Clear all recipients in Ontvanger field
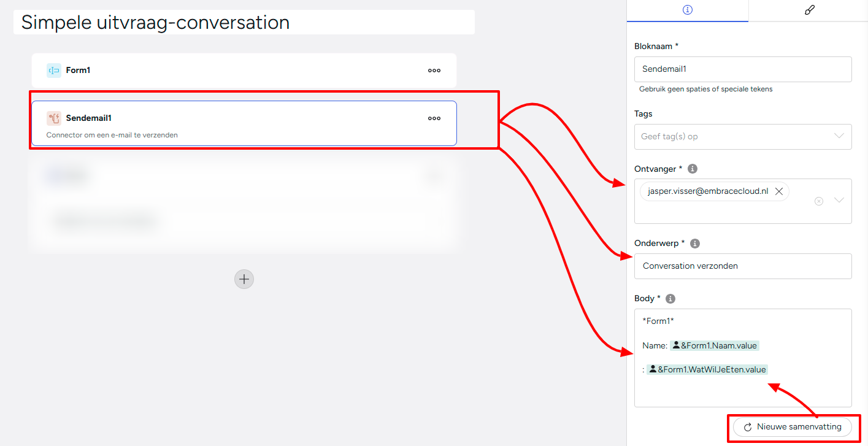 (819, 201)
